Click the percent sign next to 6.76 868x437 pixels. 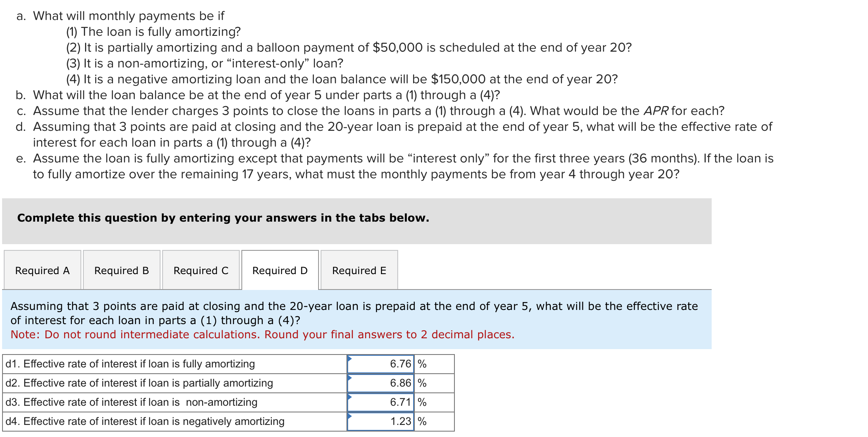pyautogui.click(x=422, y=364)
